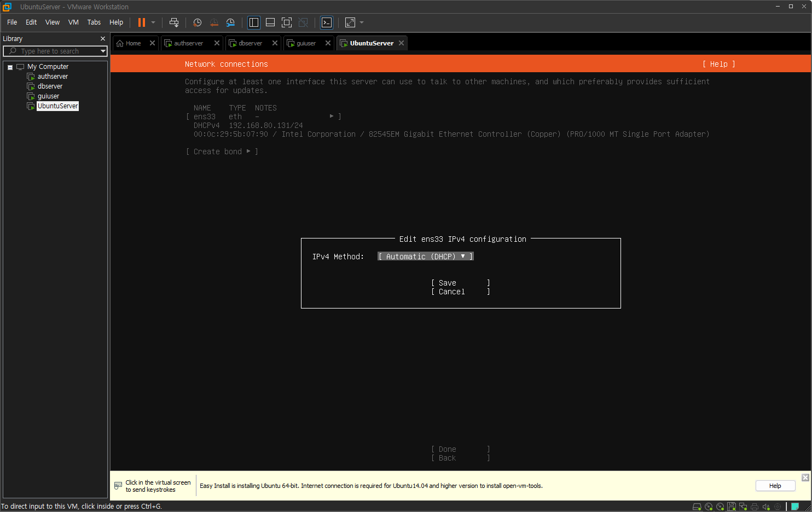812x512 pixels.
Task: Open the stretch display dropdown arrow
Action: [362, 22]
